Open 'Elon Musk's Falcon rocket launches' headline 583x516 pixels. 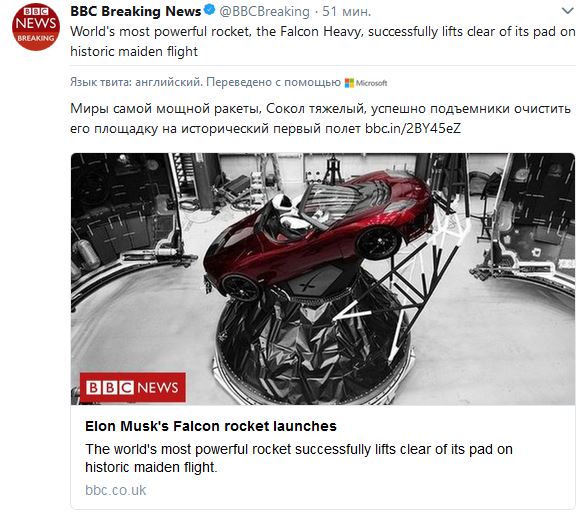pos(211,426)
